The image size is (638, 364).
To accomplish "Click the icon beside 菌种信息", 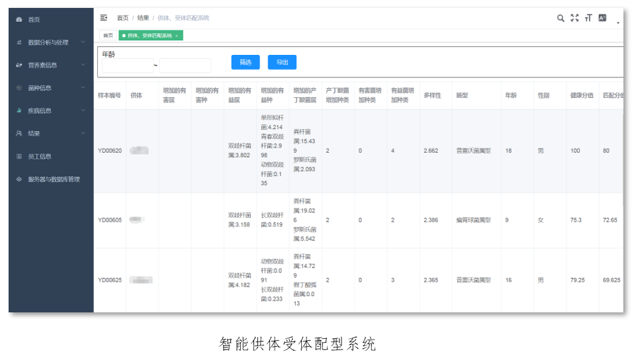I will 19,88.
